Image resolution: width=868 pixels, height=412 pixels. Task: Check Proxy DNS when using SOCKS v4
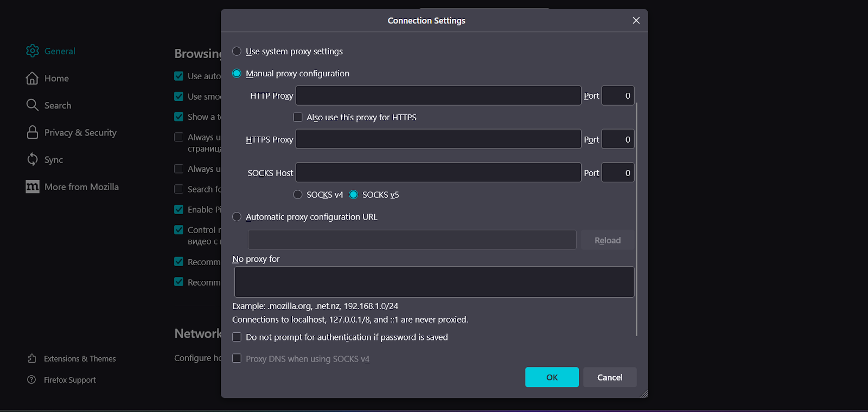237,358
